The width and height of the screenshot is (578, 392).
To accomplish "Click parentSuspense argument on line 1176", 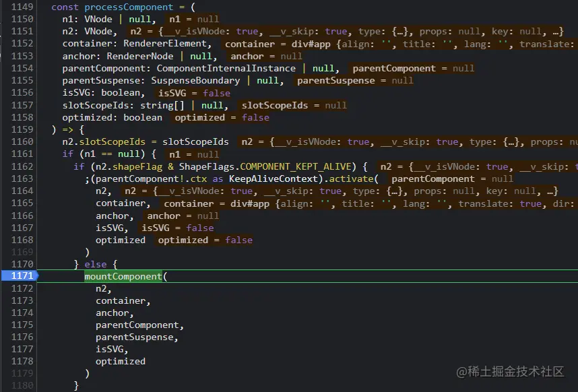I will pos(134,337).
